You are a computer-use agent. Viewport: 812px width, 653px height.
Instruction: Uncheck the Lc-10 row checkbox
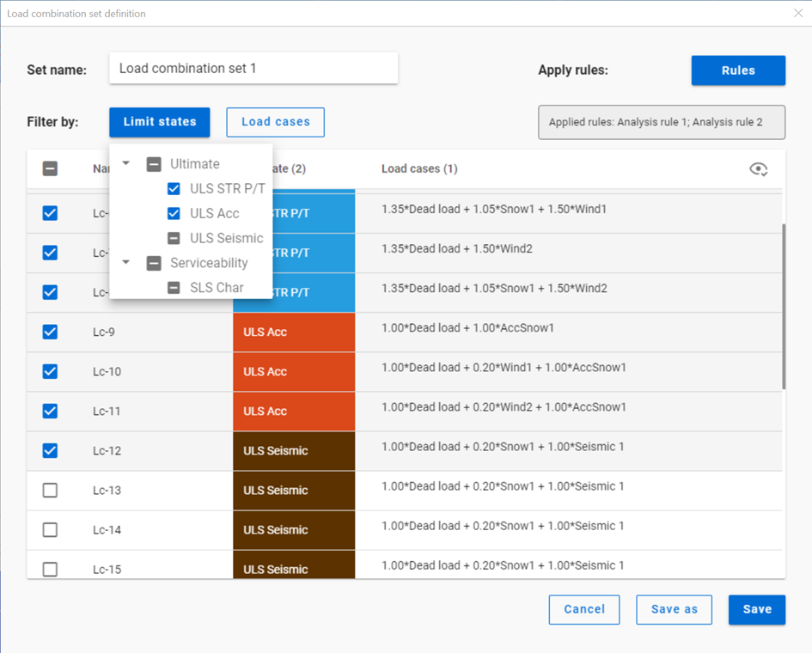click(x=50, y=371)
